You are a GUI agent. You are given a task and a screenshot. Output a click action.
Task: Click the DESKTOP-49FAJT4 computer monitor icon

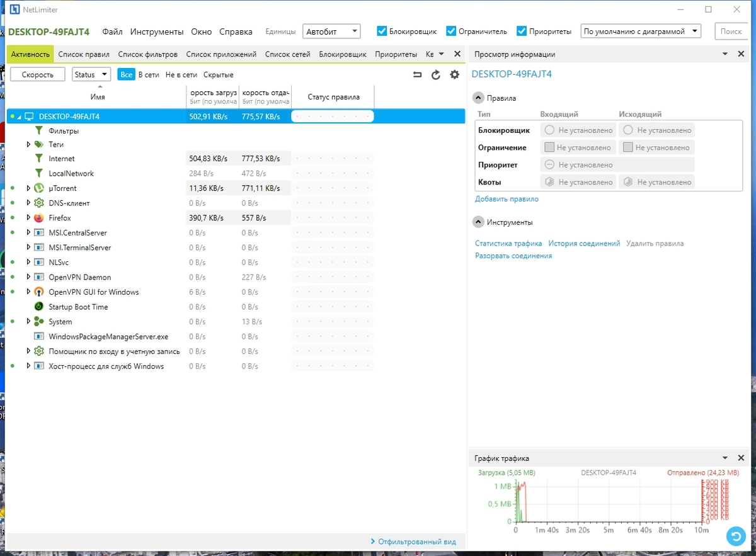point(29,116)
